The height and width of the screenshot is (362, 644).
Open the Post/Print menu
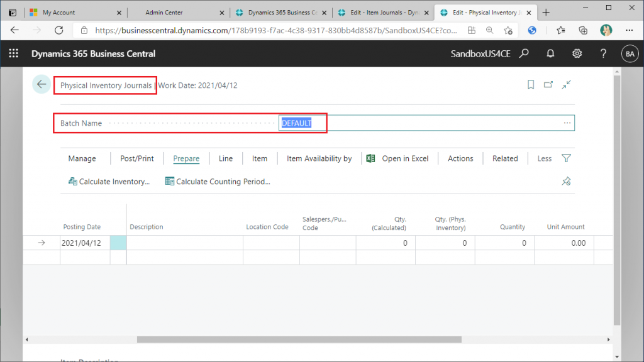pyautogui.click(x=136, y=158)
